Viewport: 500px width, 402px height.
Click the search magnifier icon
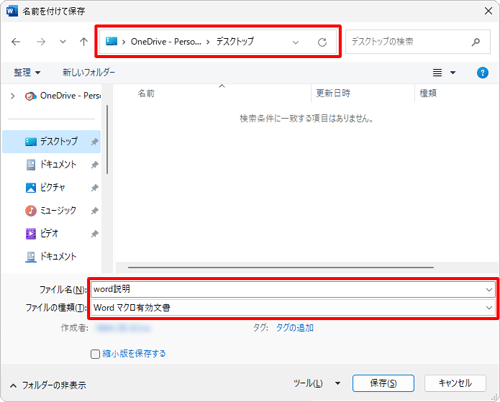pyautogui.click(x=476, y=42)
